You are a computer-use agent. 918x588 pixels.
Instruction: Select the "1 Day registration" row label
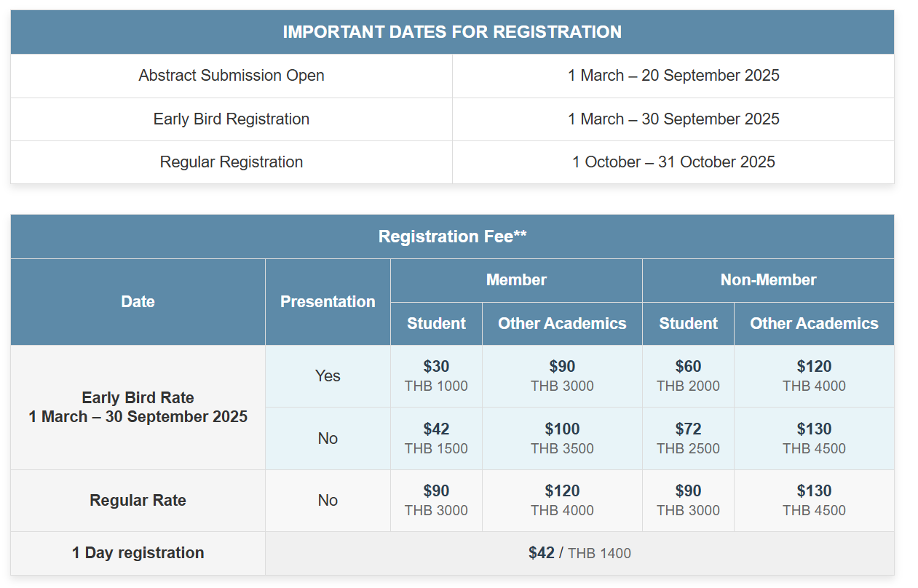tap(138, 553)
